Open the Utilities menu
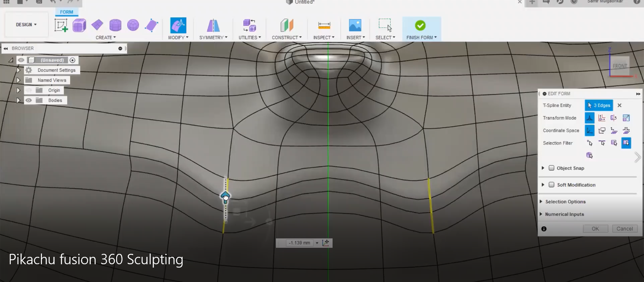The height and width of the screenshot is (282, 644). click(x=250, y=38)
